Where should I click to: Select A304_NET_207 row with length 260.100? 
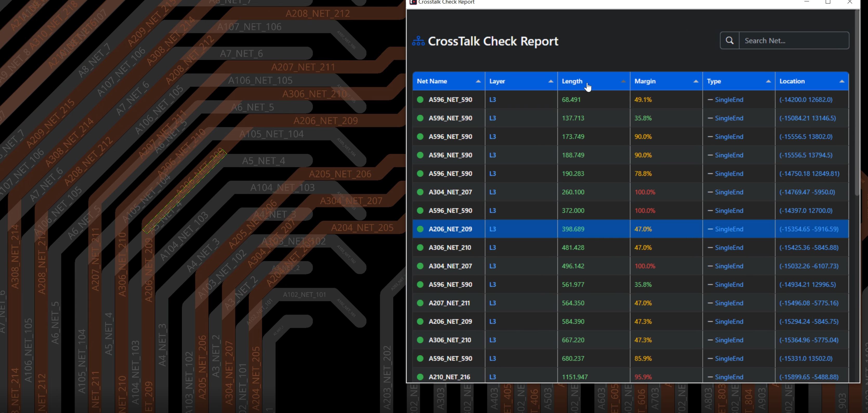tap(630, 192)
